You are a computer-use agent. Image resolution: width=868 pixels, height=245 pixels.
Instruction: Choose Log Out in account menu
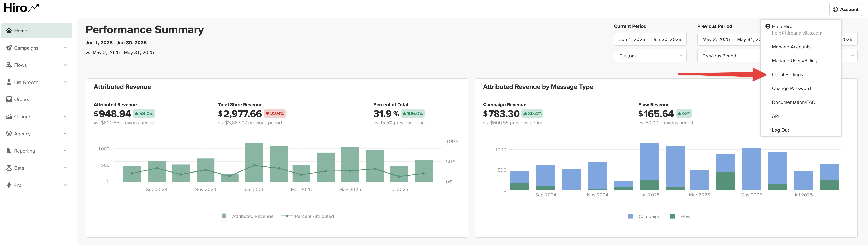coord(780,130)
